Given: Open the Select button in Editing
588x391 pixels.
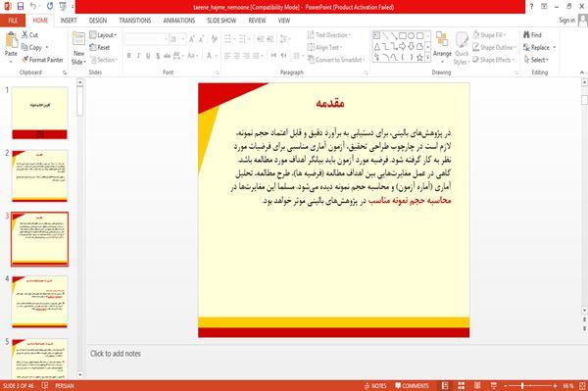Looking at the screenshot, I should tap(536, 60).
